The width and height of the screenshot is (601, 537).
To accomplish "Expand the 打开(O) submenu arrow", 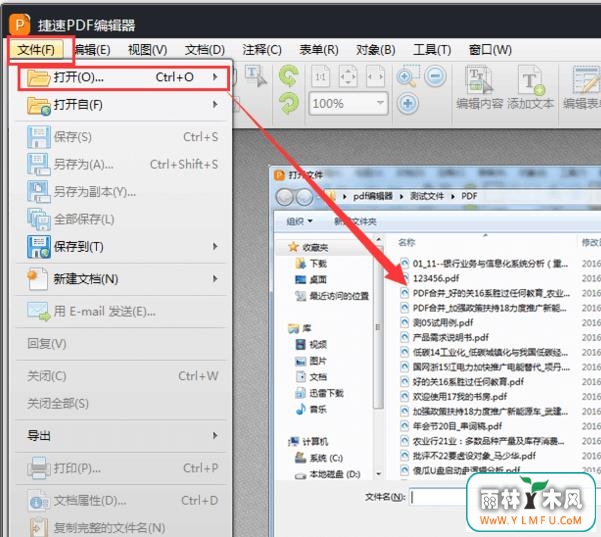I will [x=215, y=77].
